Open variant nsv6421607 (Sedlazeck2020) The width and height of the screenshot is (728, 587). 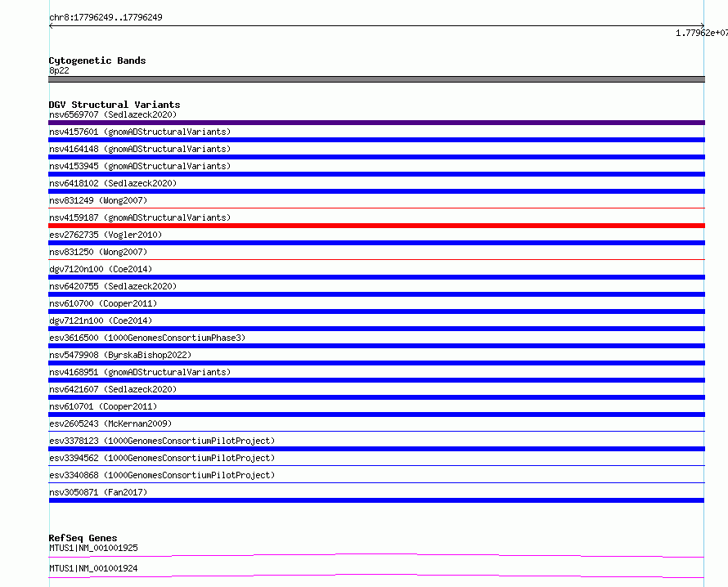113,389
